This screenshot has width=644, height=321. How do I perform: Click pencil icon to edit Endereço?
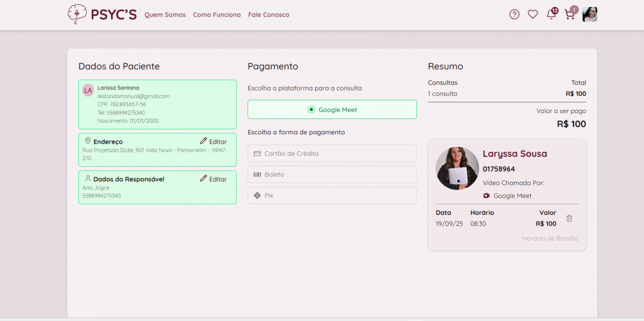[203, 141]
